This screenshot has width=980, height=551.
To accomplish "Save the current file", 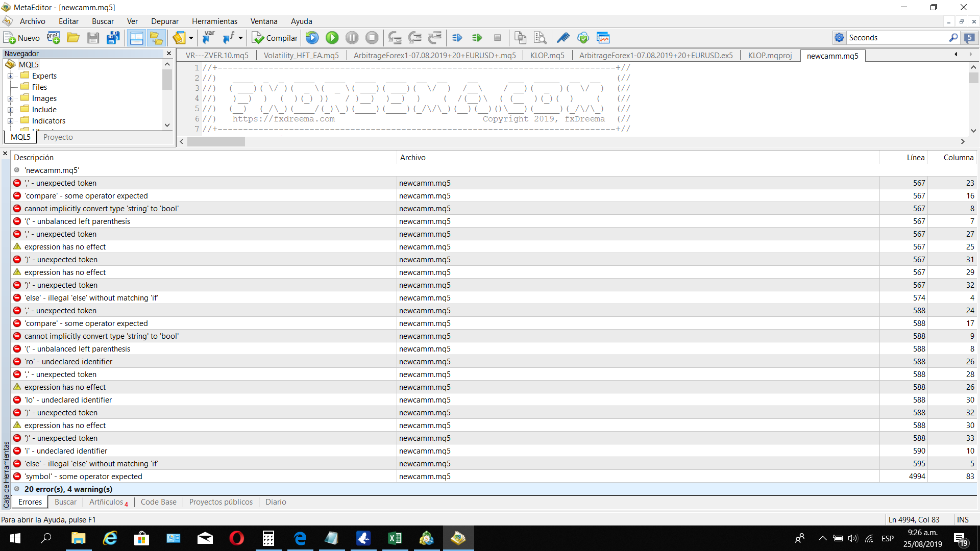I will click(93, 38).
